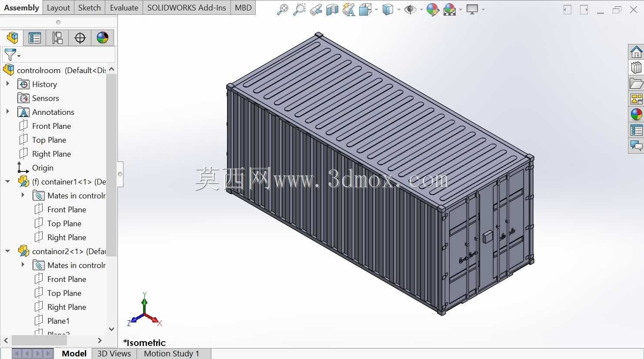644x359 pixels.
Task: Click the Previous View icon
Action: click(316, 10)
